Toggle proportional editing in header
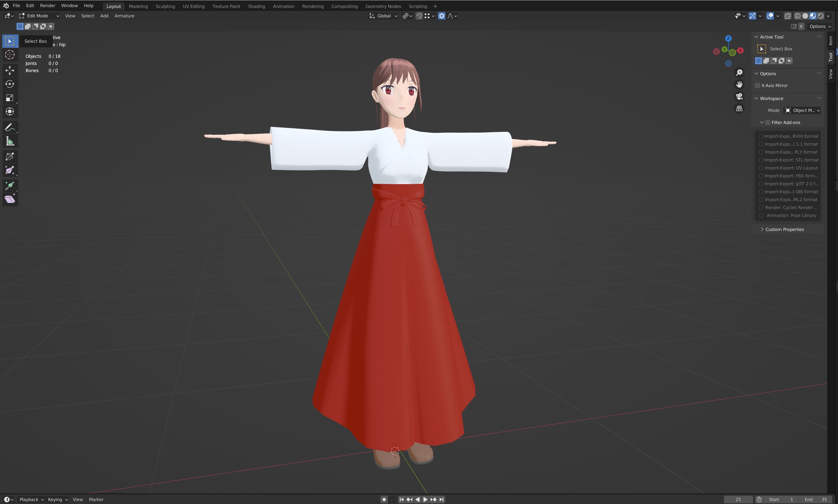 (x=442, y=16)
